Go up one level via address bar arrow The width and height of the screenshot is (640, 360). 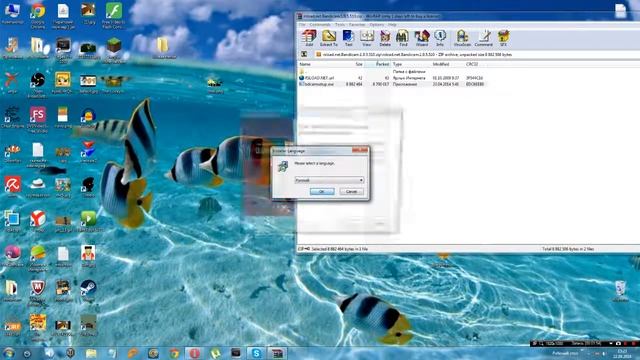coord(304,54)
